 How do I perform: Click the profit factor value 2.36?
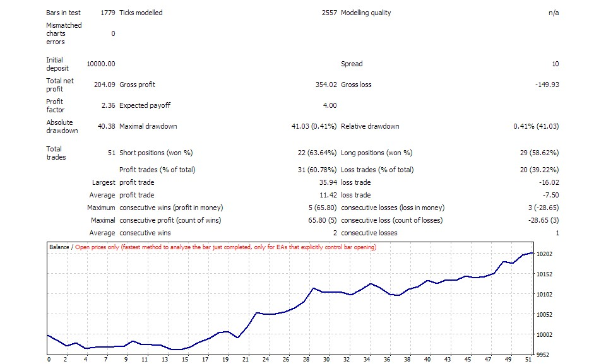point(108,105)
